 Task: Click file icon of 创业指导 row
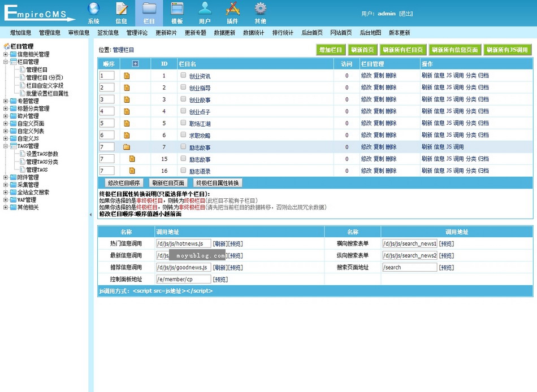point(127,88)
